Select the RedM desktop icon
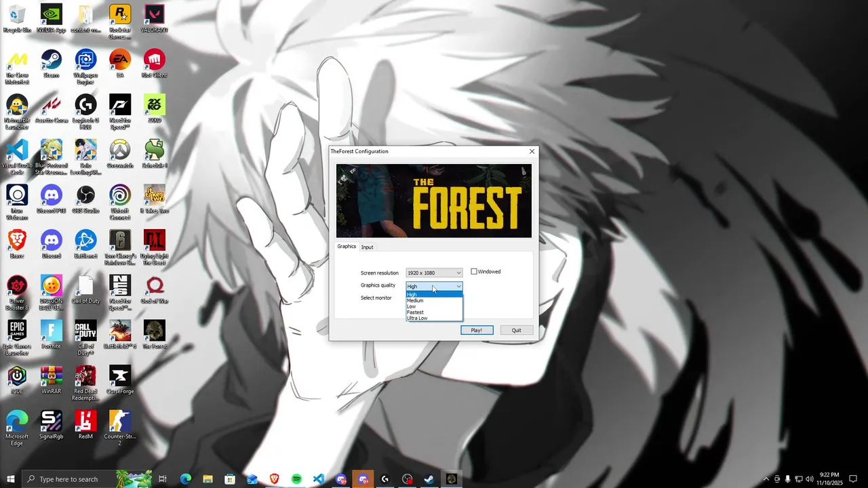868x488 pixels. [85, 426]
